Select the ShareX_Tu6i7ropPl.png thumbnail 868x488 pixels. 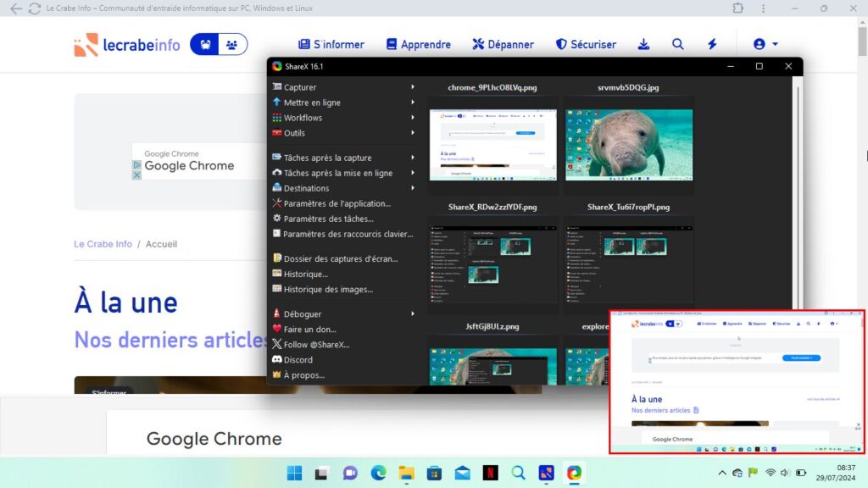point(629,264)
